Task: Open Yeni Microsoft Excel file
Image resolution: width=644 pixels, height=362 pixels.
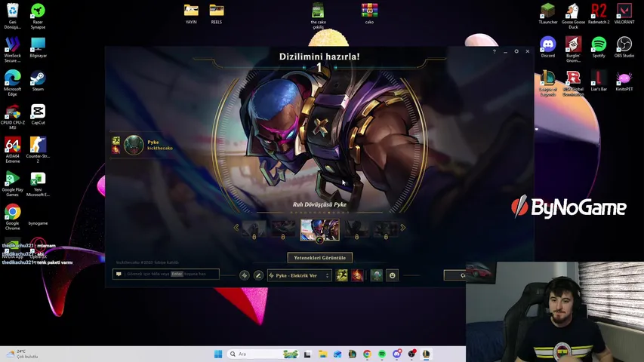Action: [38, 183]
